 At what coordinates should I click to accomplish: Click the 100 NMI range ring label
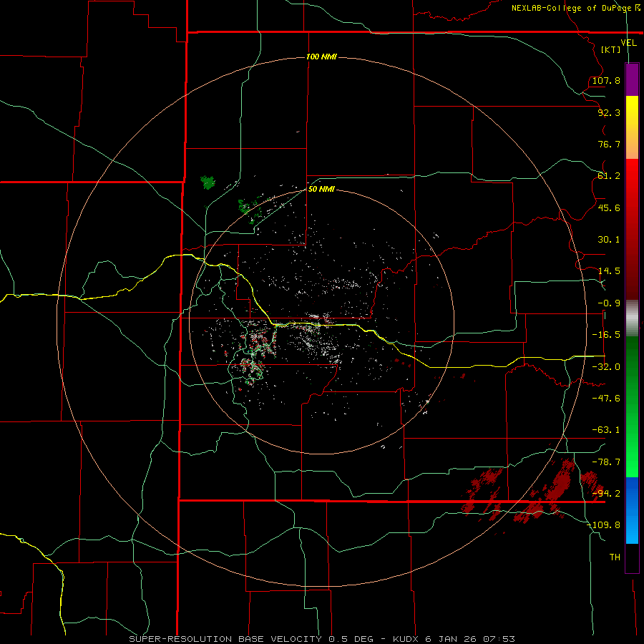point(321,57)
